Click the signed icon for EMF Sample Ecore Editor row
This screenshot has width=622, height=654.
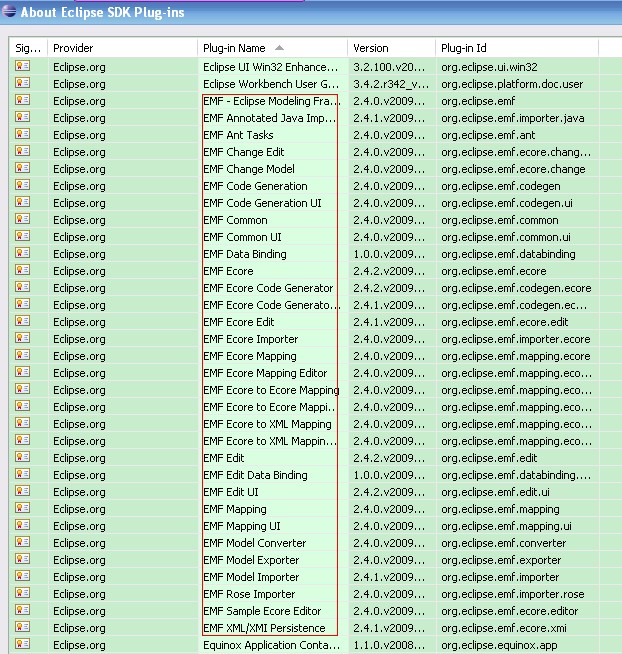[23, 610]
